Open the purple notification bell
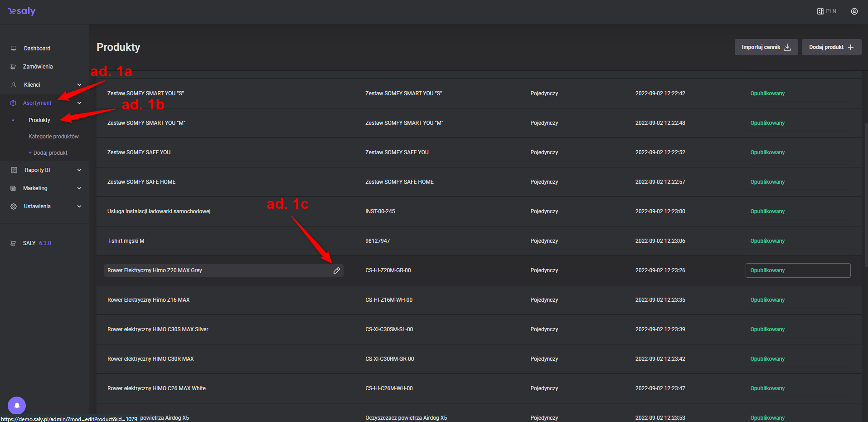Screen dimensions: 868x422 17,405
